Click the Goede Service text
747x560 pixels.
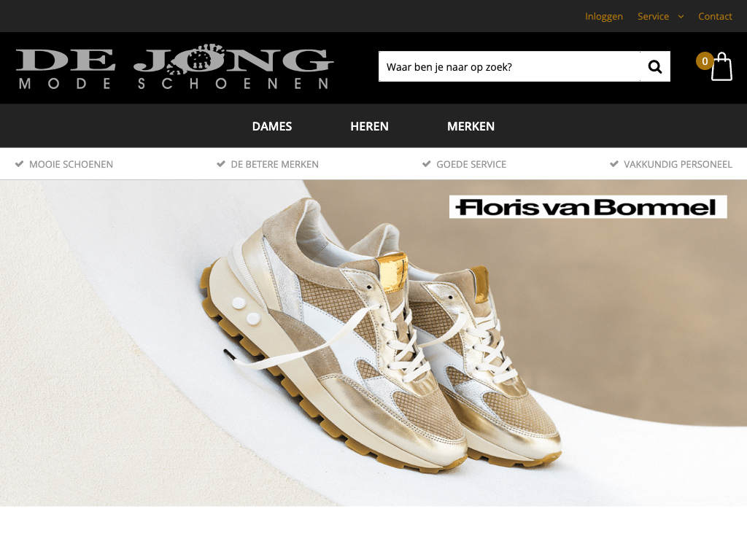471,164
